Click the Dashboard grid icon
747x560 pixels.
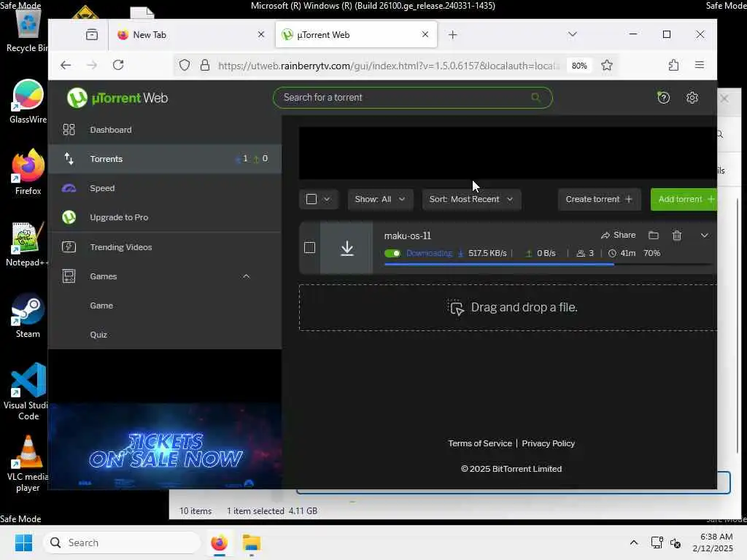pos(69,130)
